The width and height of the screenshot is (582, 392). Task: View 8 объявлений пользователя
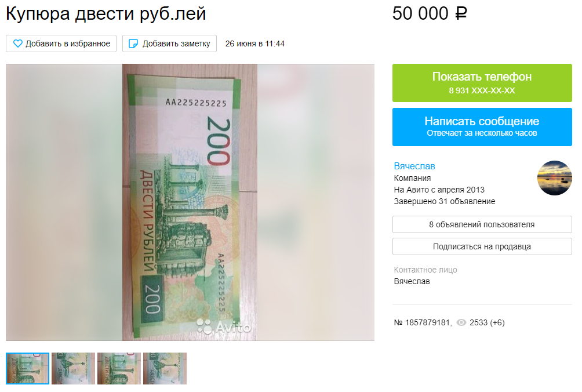click(x=482, y=224)
